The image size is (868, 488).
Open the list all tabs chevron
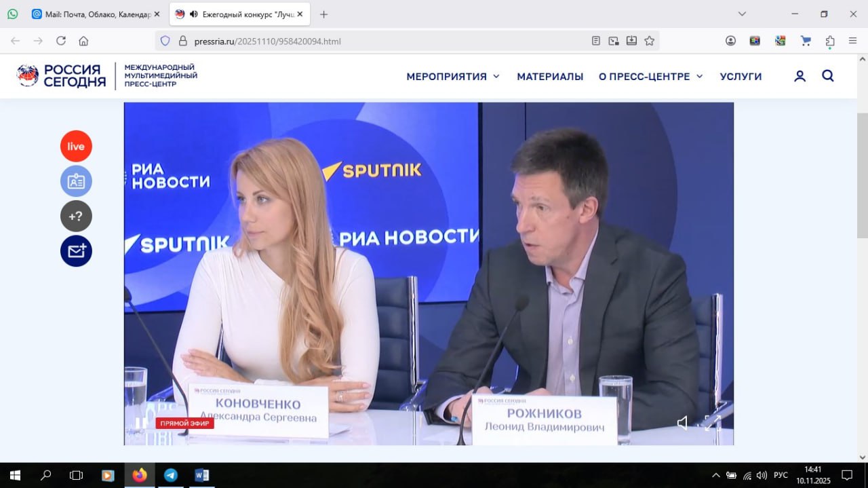point(742,14)
